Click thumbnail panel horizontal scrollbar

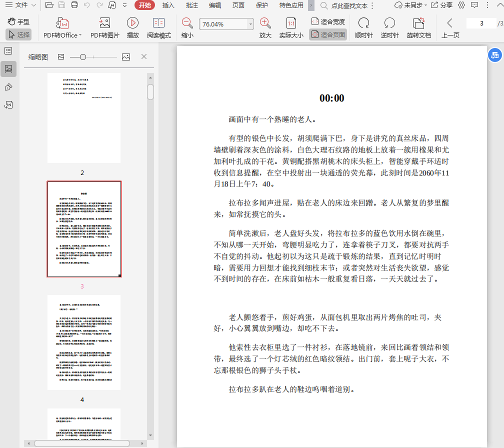point(82,443)
